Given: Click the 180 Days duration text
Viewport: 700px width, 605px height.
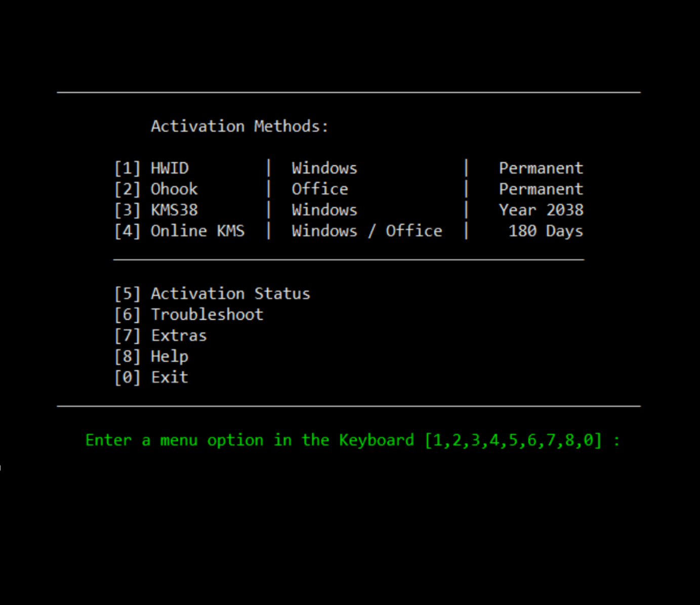Looking at the screenshot, I should (x=546, y=231).
